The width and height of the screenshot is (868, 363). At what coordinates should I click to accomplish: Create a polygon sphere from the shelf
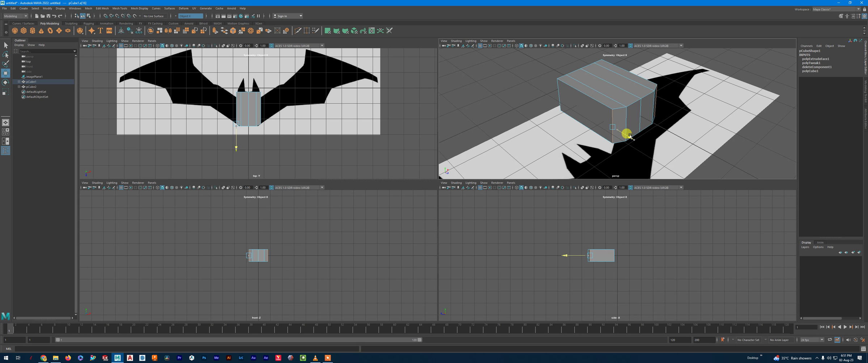pos(15,31)
